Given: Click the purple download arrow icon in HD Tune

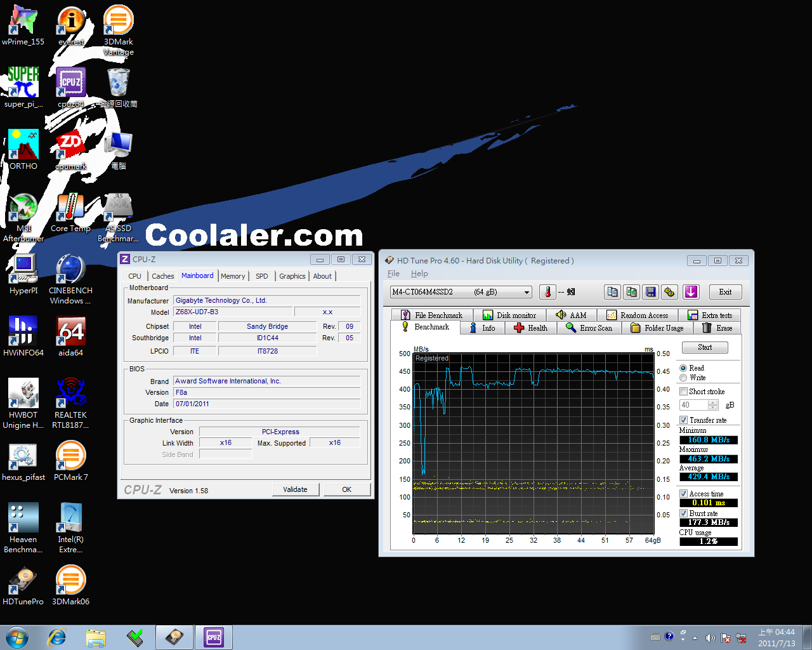Looking at the screenshot, I should click(x=691, y=292).
